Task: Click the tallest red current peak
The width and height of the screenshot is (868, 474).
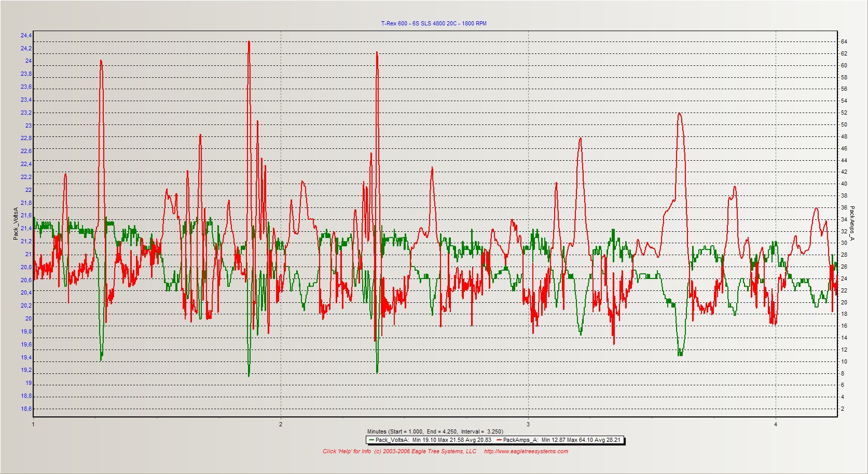Action: pyautogui.click(x=249, y=43)
